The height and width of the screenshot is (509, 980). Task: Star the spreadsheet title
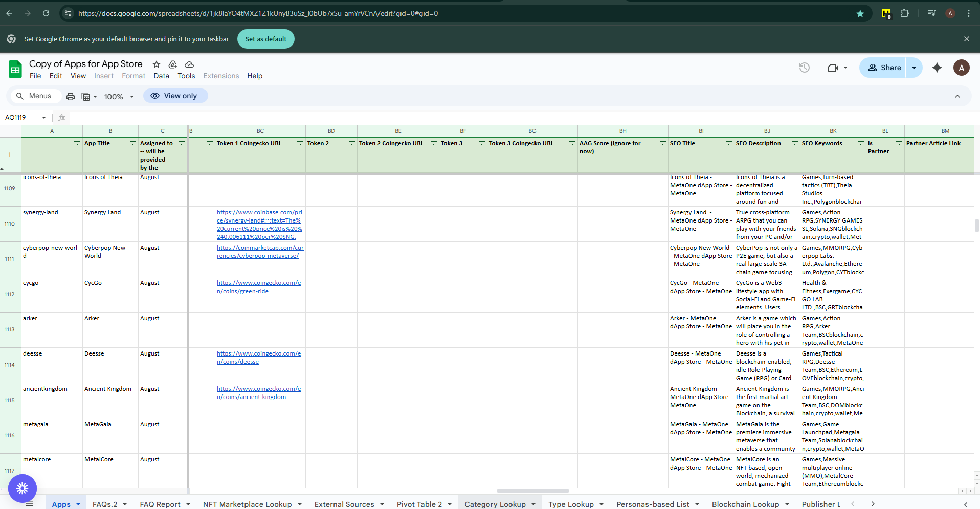pyautogui.click(x=157, y=64)
